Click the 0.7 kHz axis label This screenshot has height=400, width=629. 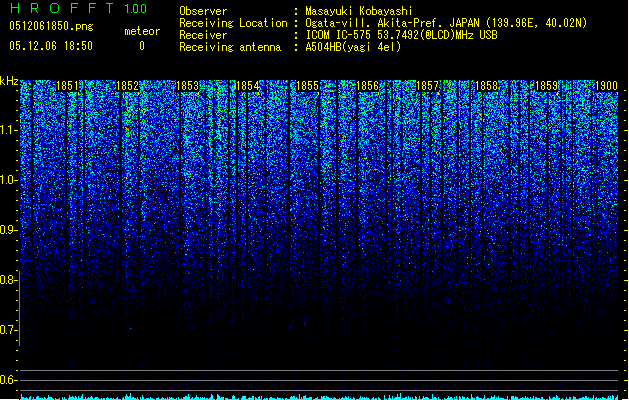coord(8,330)
